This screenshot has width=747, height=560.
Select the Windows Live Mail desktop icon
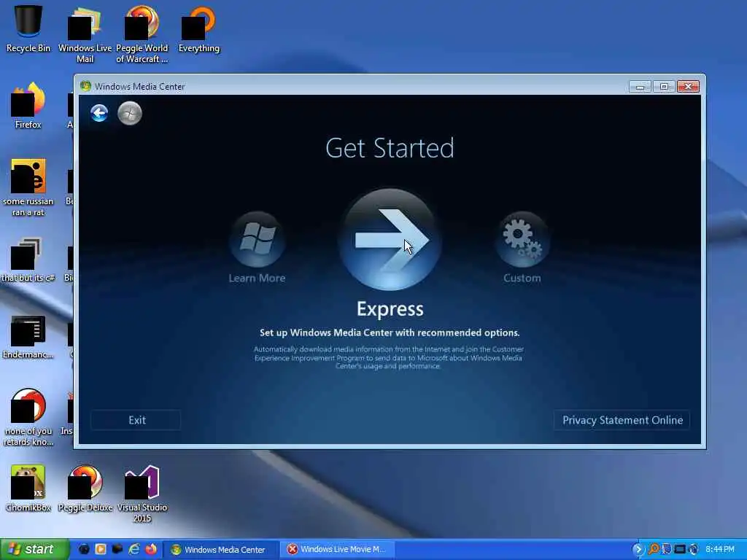point(85,34)
